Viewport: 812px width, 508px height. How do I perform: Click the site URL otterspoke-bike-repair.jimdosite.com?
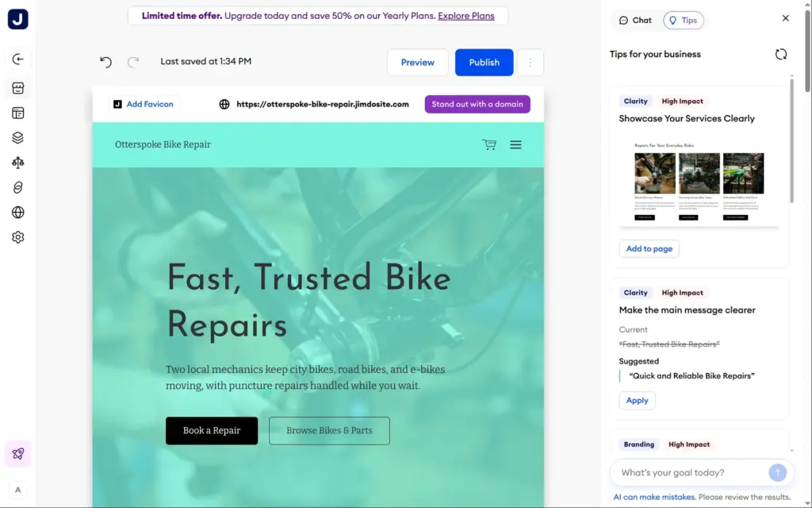coord(323,104)
